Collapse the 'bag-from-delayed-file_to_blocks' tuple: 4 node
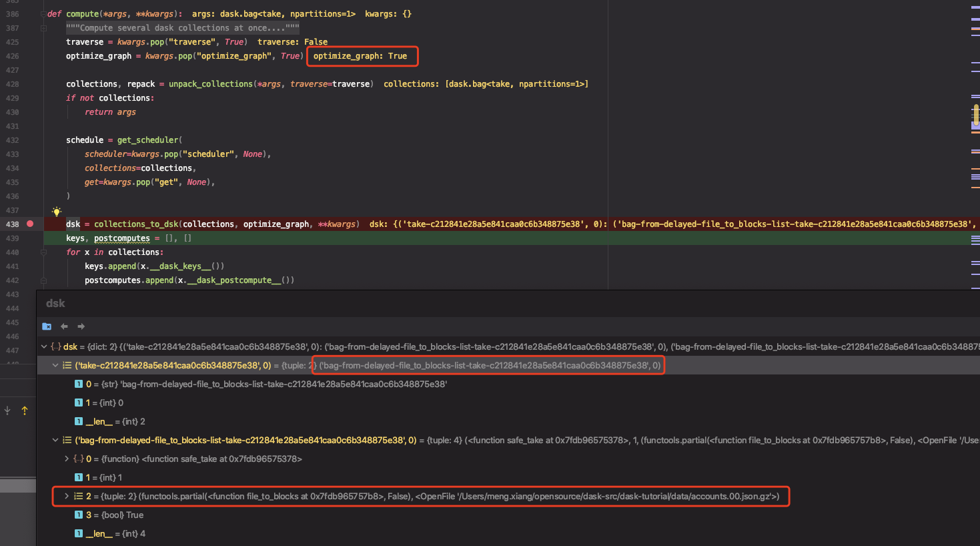980x546 pixels. [x=55, y=440]
